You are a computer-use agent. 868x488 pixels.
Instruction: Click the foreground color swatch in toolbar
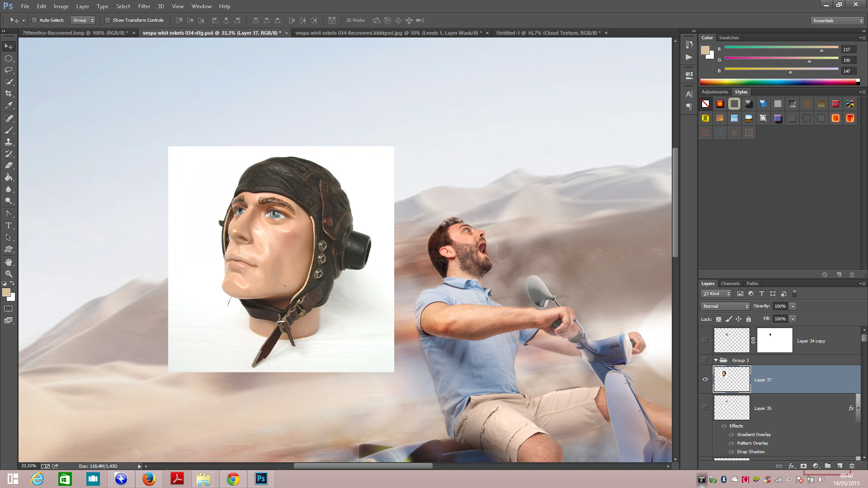coord(6,293)
